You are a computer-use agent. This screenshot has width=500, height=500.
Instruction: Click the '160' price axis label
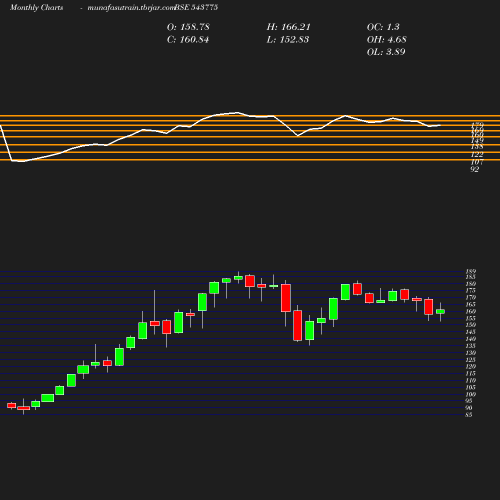pos(471,311)
